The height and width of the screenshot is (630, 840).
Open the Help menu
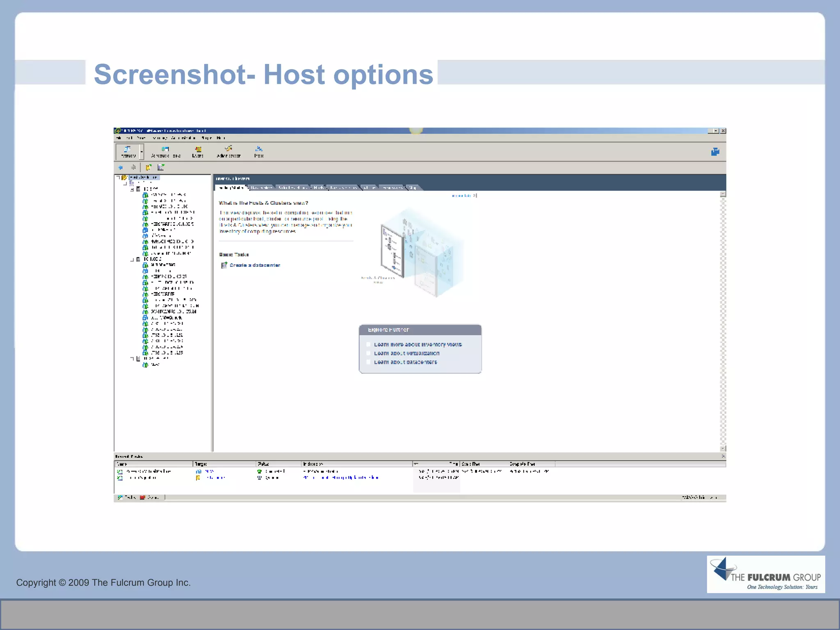click(x=221, y=138)
